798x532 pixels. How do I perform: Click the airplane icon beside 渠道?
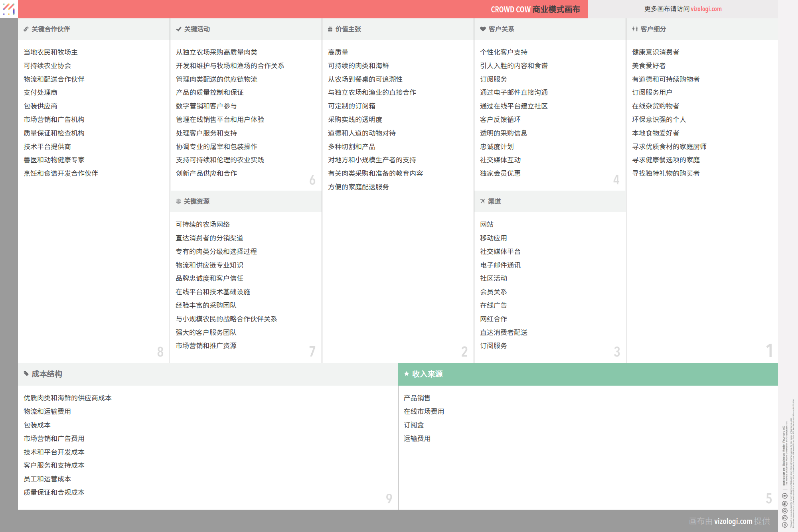482,201
